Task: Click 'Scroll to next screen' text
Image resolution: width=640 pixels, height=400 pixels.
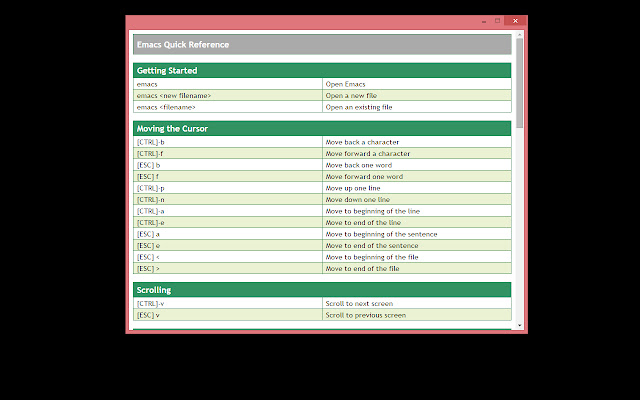Action: [359, 304]
